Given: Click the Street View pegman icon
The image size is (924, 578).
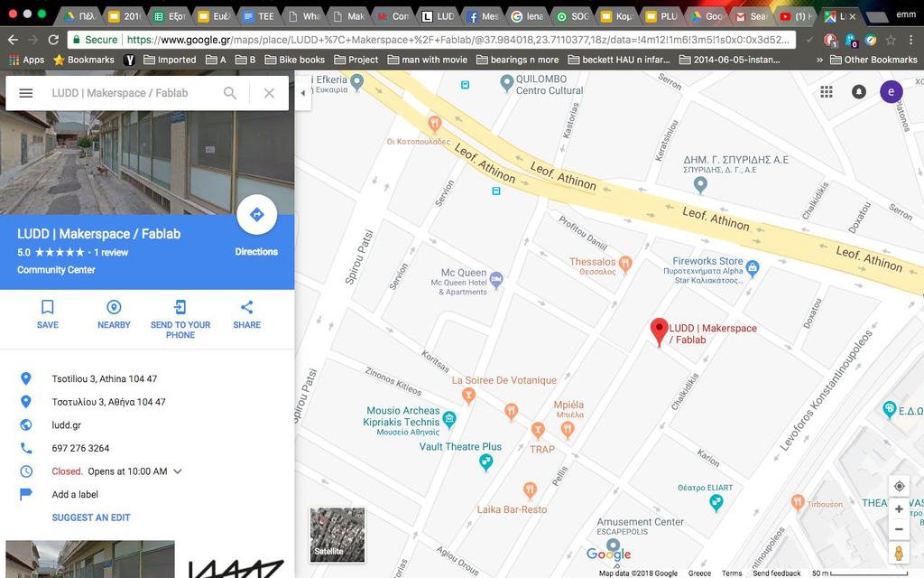Looking at the screenshot, I should [x=900, y=554].
